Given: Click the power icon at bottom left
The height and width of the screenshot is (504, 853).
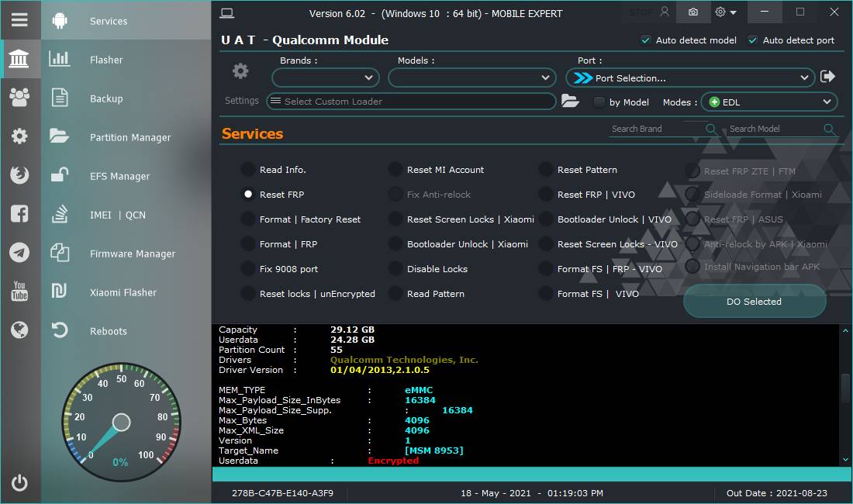Looking at the screenshot, I should tap(19, 482).
